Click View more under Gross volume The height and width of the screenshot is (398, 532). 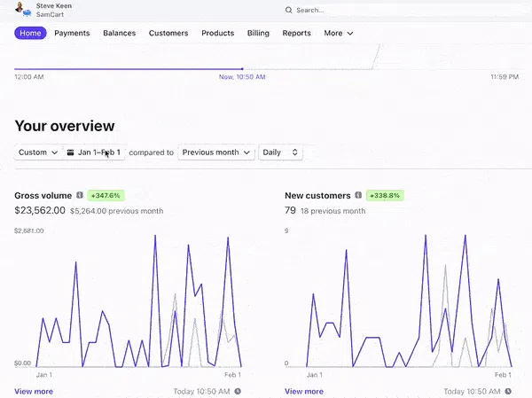(34, 391)
